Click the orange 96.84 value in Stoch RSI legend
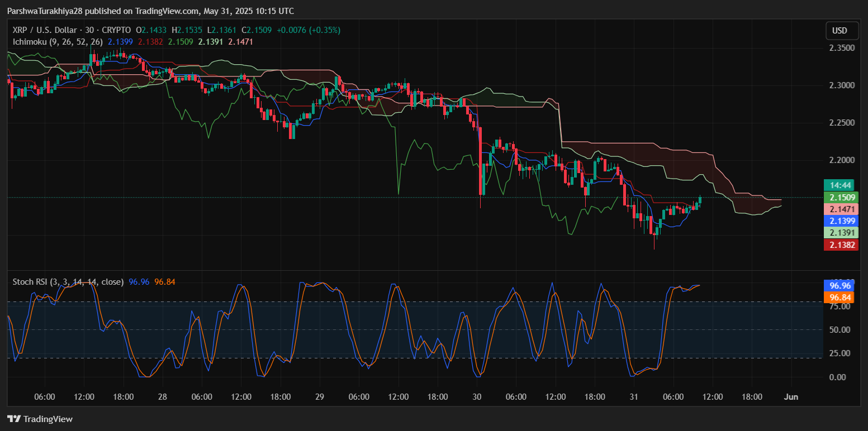 pos(165,282)
